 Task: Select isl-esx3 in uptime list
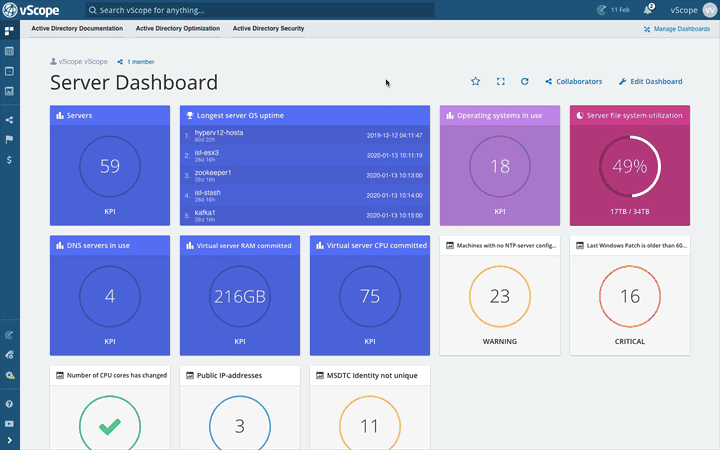point(304,155)
